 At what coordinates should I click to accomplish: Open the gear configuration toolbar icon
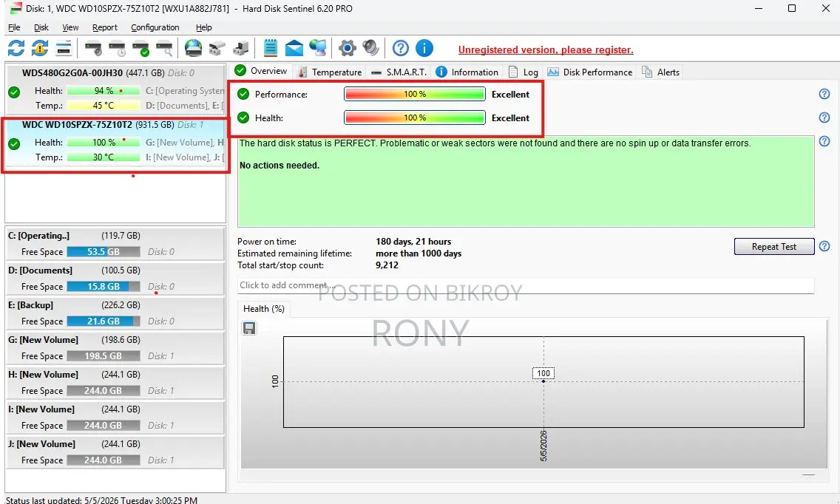(347, 48)
